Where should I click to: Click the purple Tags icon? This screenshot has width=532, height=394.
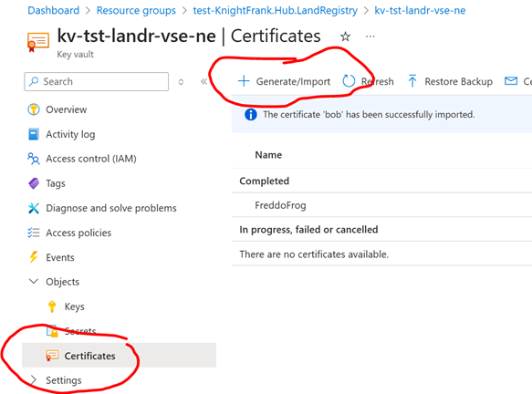click(33, 183)
